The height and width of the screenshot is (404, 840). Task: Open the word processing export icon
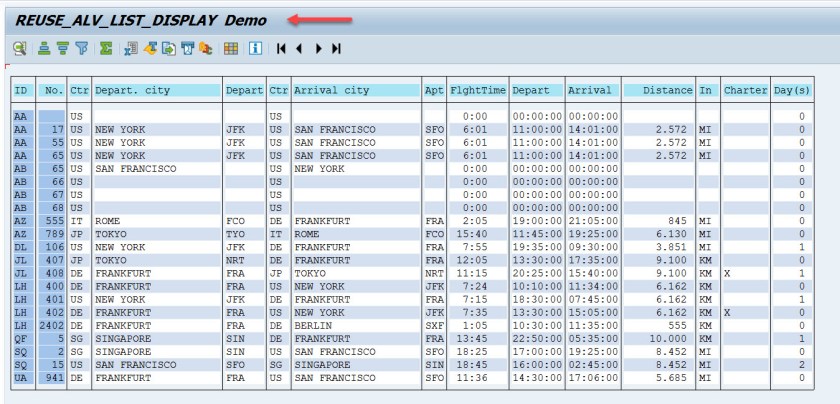(150, 49)
